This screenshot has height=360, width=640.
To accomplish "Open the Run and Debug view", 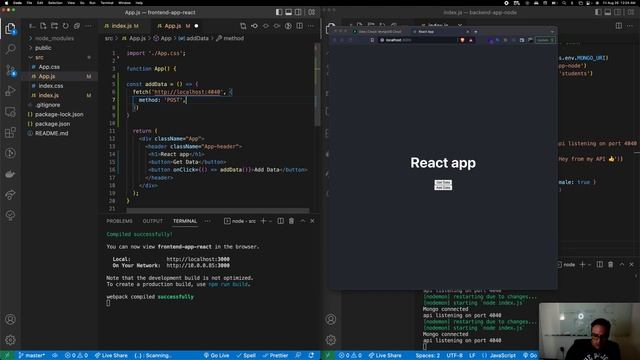I will pos(10,91).
